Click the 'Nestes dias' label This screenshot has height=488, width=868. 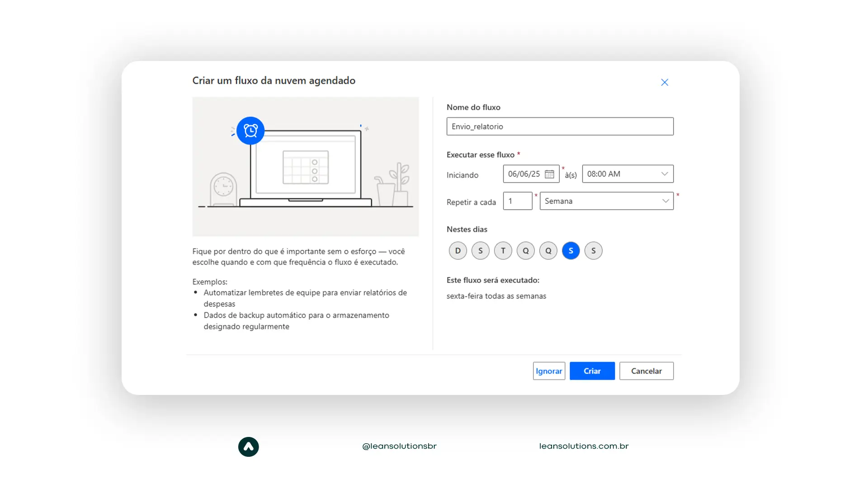pyautogui.click(x=467, y=229)
